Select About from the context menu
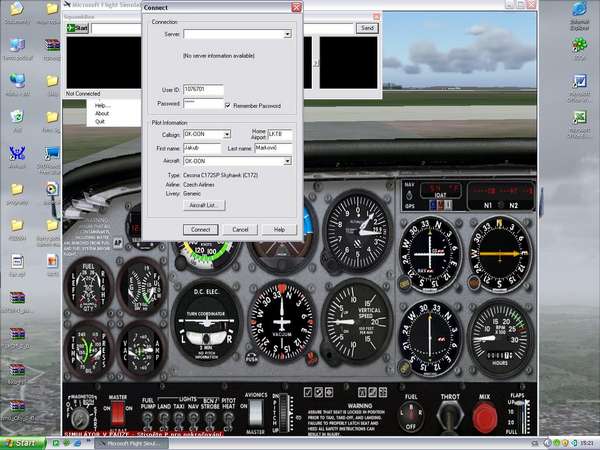 (x=102, y=113)
